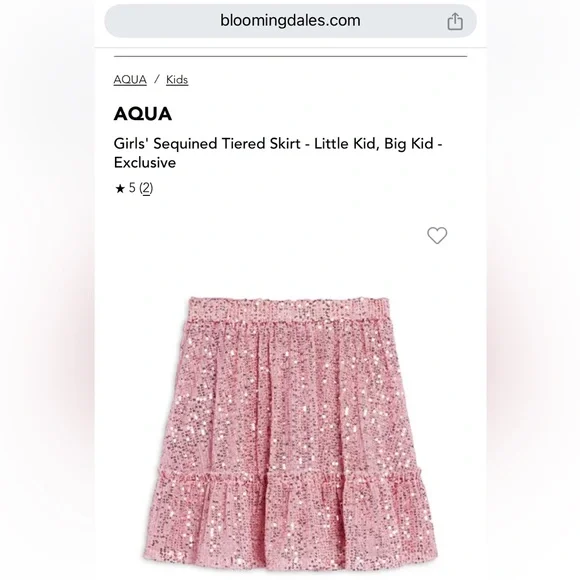Focus the bloomingdales.com address field

290,21
